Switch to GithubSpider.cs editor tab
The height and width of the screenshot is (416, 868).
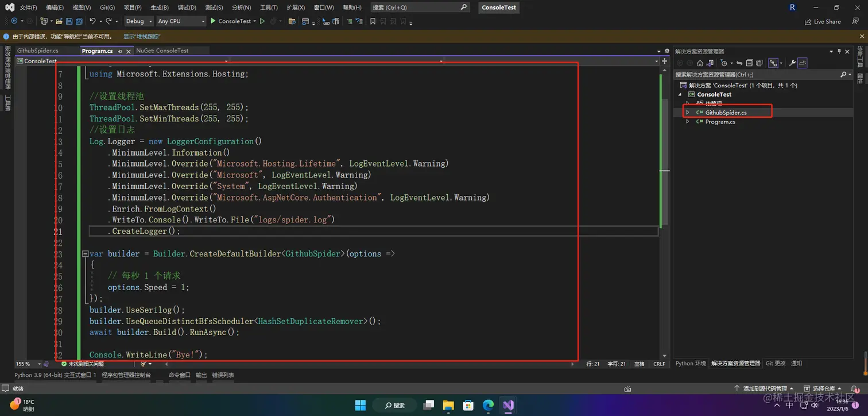tap(38, 51)
